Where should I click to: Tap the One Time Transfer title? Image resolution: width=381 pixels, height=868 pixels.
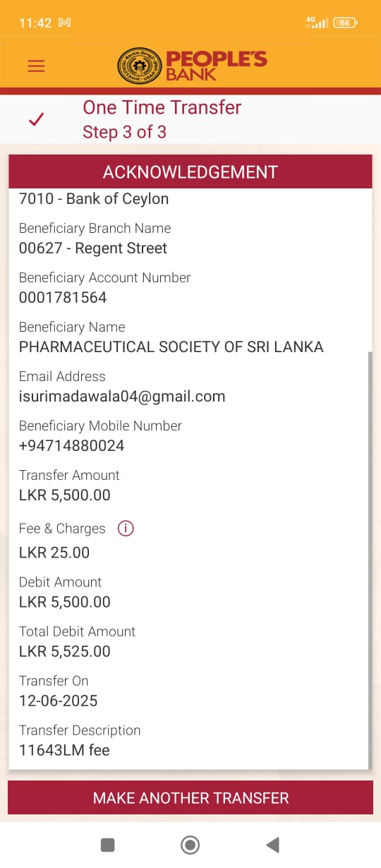(x=162, y=107)
